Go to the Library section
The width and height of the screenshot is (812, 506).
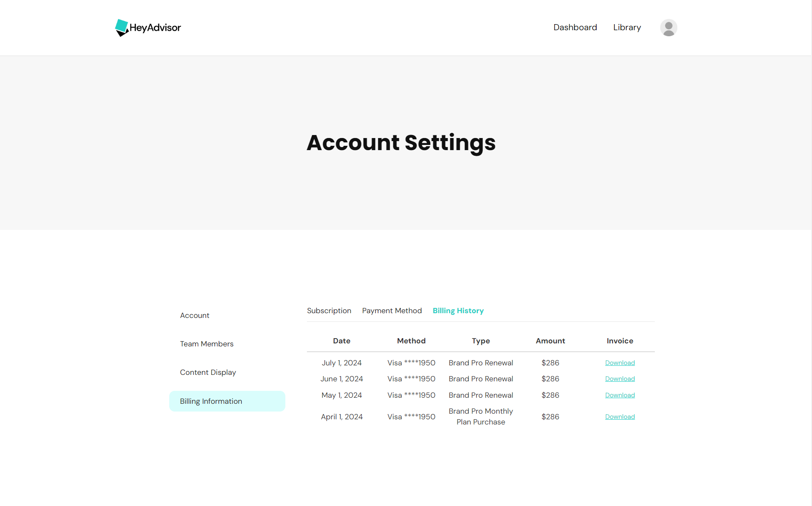[x=627, y=27]
